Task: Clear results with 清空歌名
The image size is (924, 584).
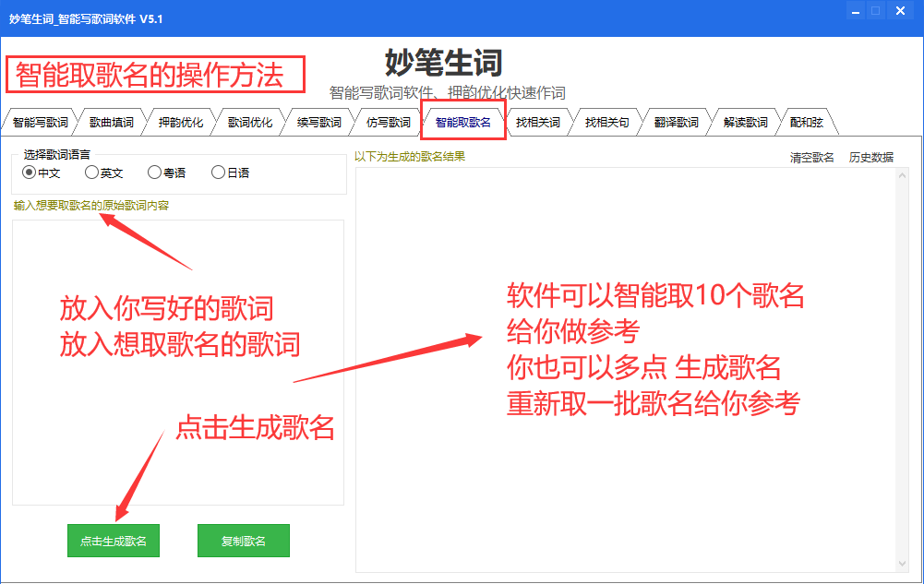Action: coord(812,157)
